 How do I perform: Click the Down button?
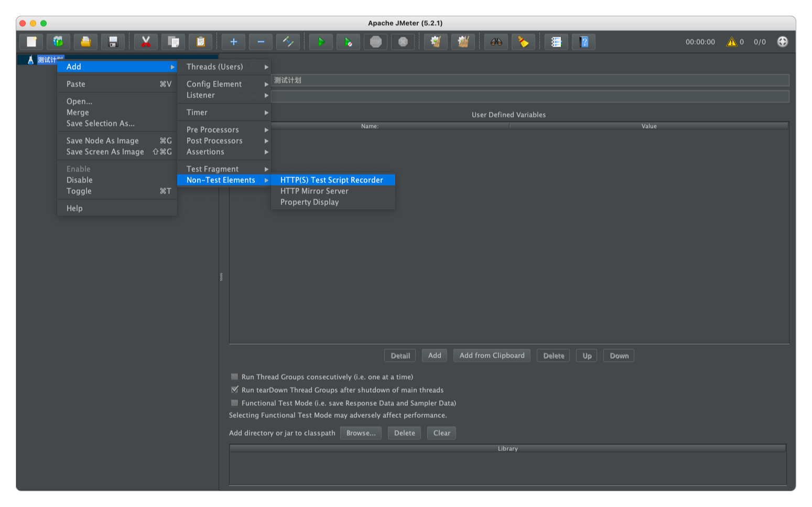(619, 355)
